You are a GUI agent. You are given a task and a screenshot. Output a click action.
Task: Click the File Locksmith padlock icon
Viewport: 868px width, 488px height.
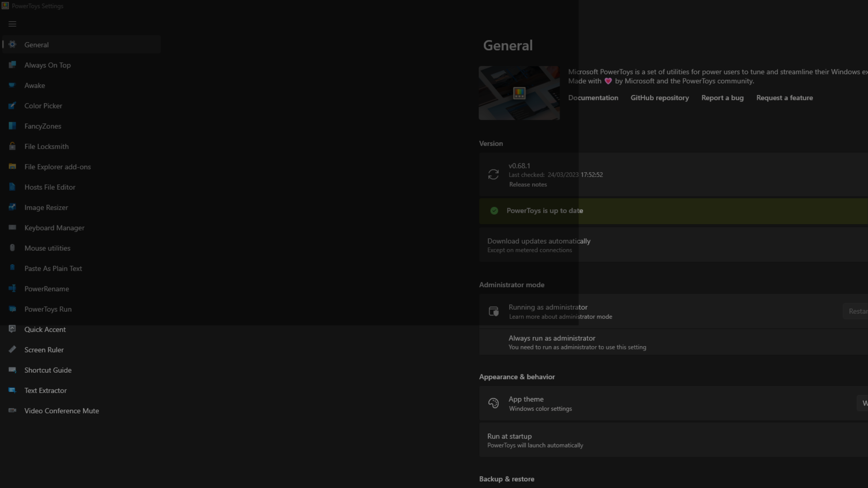click(13, 146)
